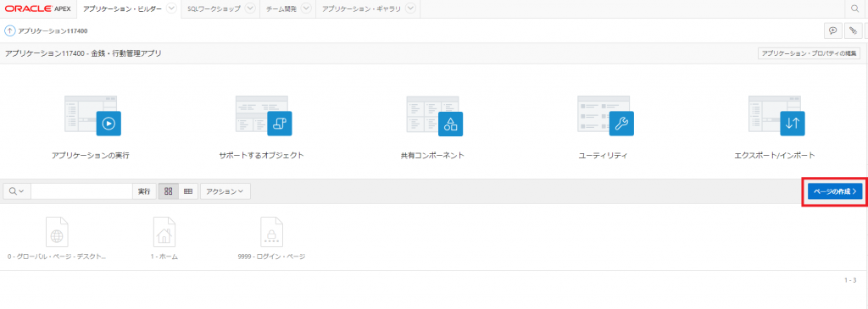Open the チーム開発 tab
Viewport: 868px width, 309px height.
pos(281,8)
